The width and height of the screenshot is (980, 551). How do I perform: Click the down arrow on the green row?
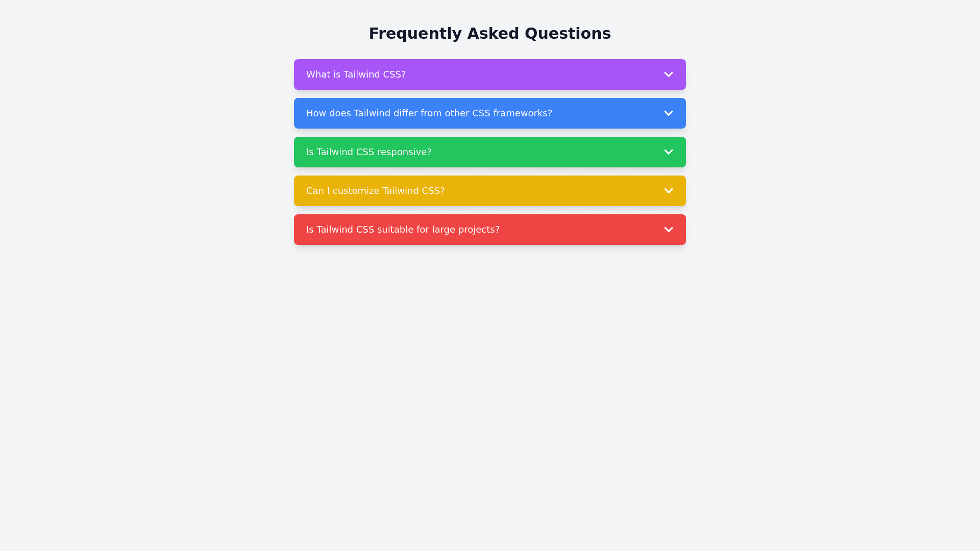[x=668, y=152]
